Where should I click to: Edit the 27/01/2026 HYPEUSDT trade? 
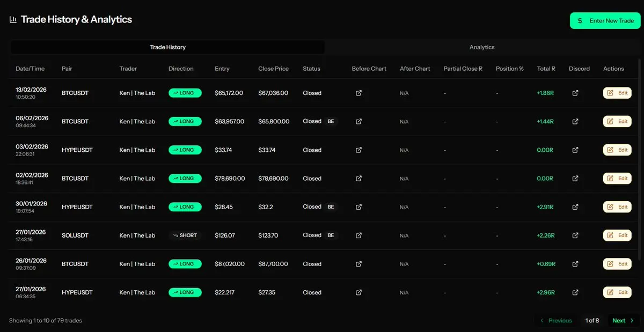pyautogui.click(x=617, y=292)
